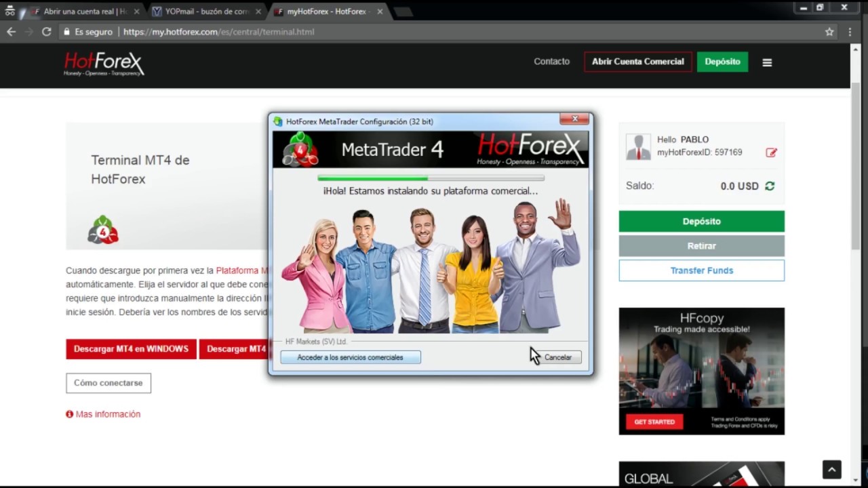Click the incognito icon in the title bar
This screenshot has width=868, height=488.
(10, 11)
